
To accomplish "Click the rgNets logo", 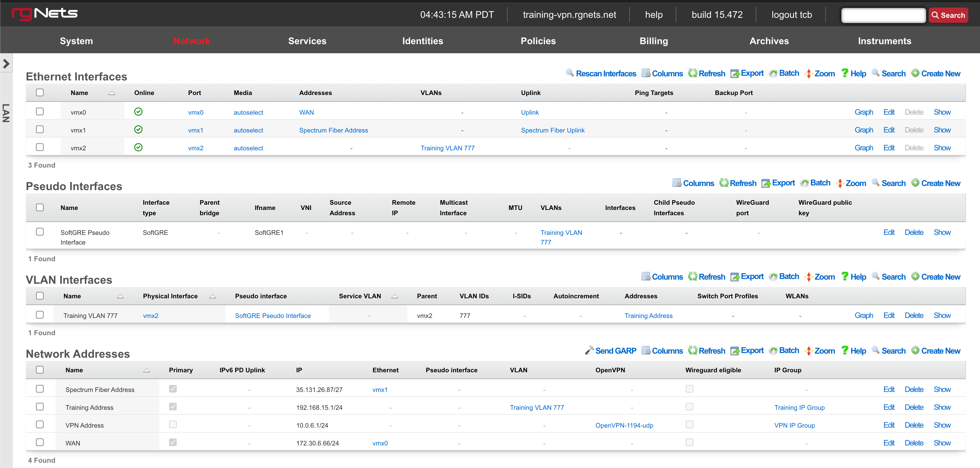I will click(x=44, y=14).
